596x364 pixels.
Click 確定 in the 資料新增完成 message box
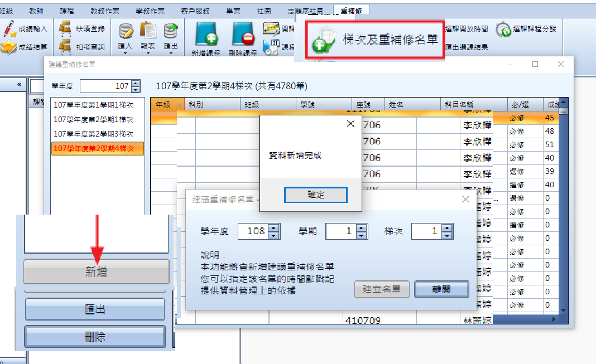[315, 195]
